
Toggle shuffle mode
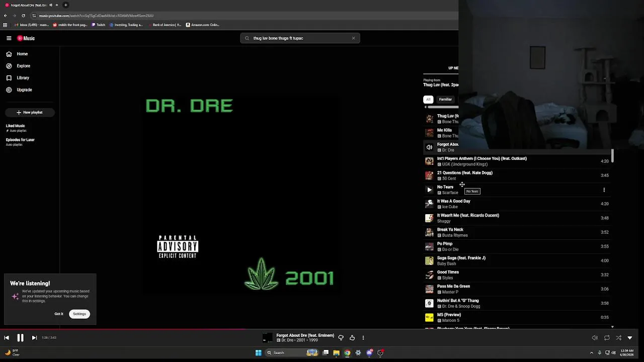618,338
